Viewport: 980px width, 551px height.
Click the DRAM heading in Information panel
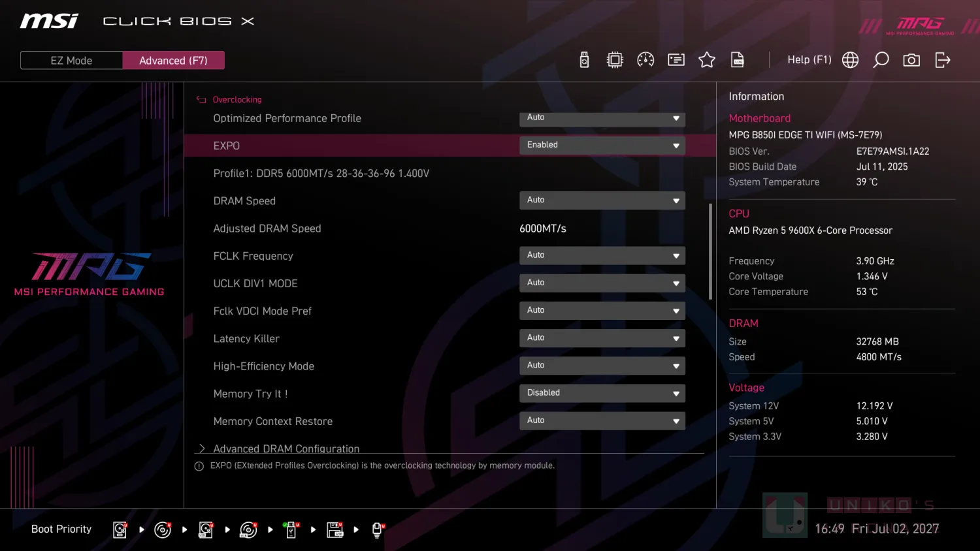pos(743,323)
